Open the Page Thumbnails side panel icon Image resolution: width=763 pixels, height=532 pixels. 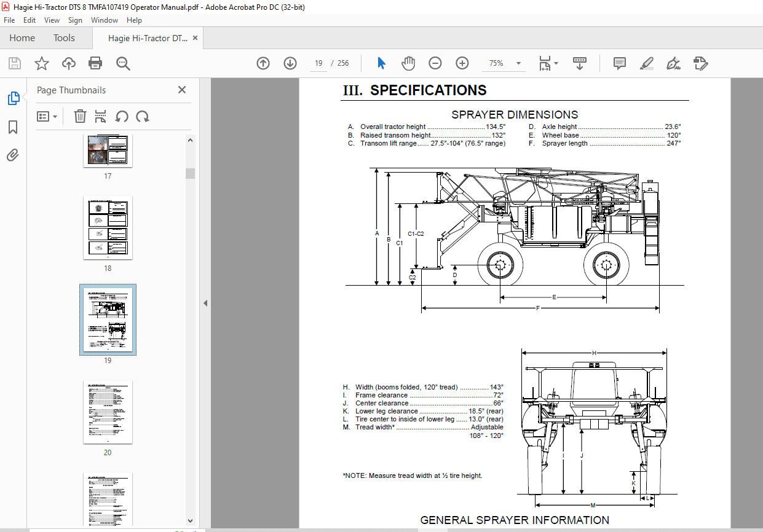coord(13,98)
